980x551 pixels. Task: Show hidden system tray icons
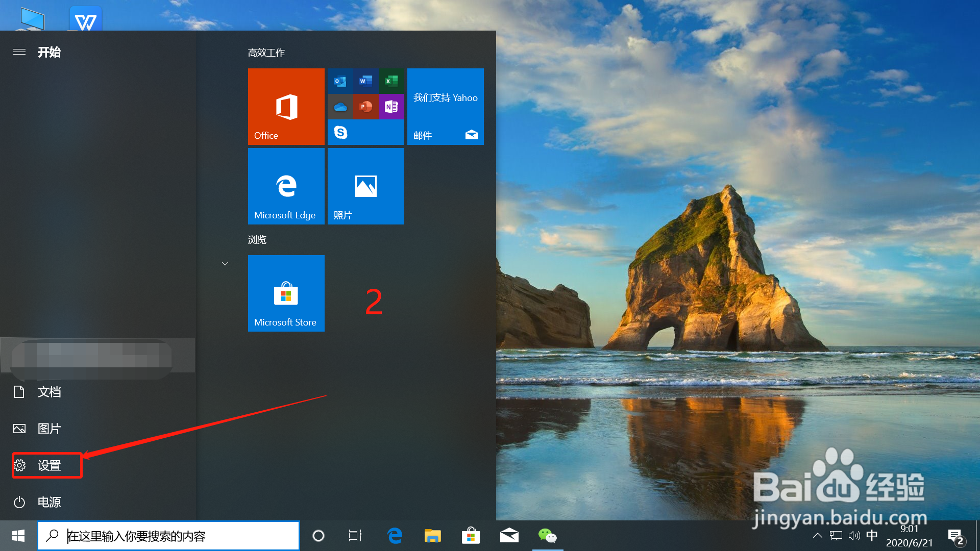(817, 536)
